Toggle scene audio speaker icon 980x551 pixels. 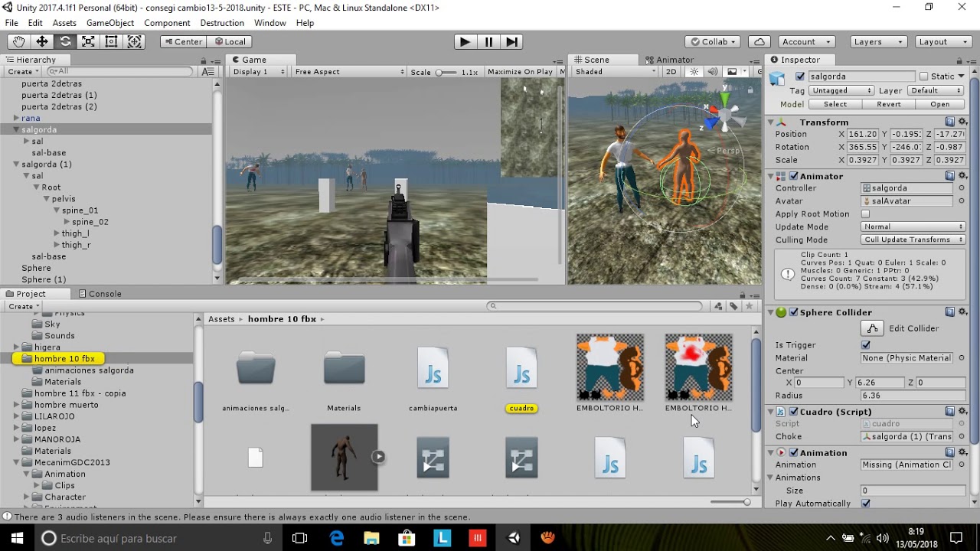[x=713, y=72]
